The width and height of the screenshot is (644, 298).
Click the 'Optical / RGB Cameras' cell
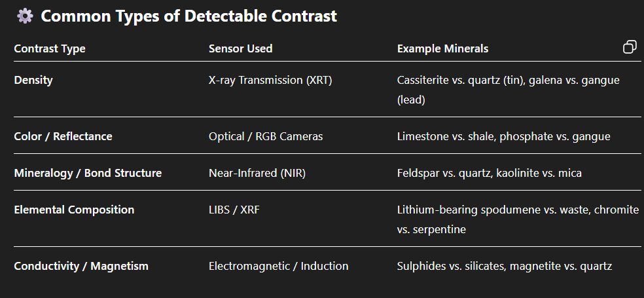266,136
